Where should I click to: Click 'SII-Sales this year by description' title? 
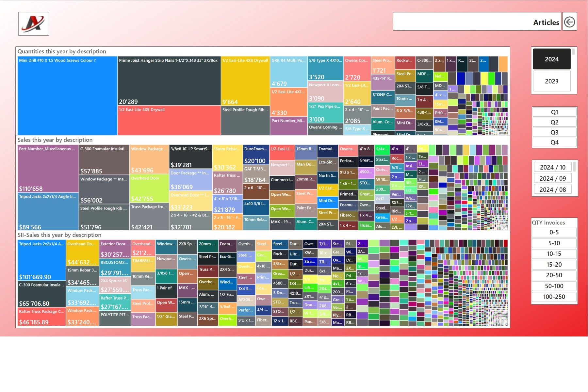click(59, 235)
